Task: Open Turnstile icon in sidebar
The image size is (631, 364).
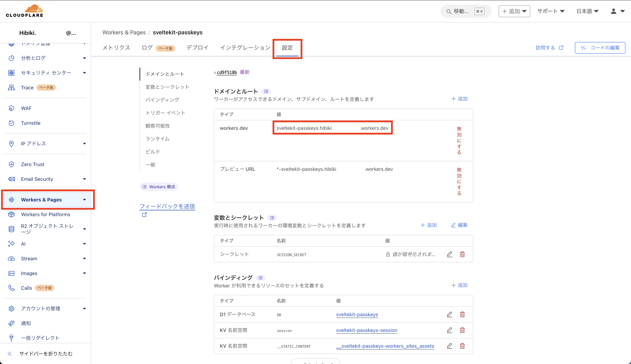Action: click(x=11, y=123)
